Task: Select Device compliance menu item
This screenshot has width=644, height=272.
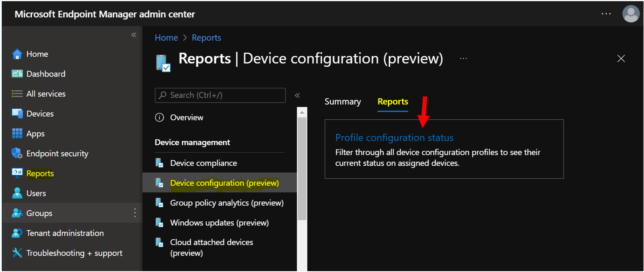Action: 219,163
